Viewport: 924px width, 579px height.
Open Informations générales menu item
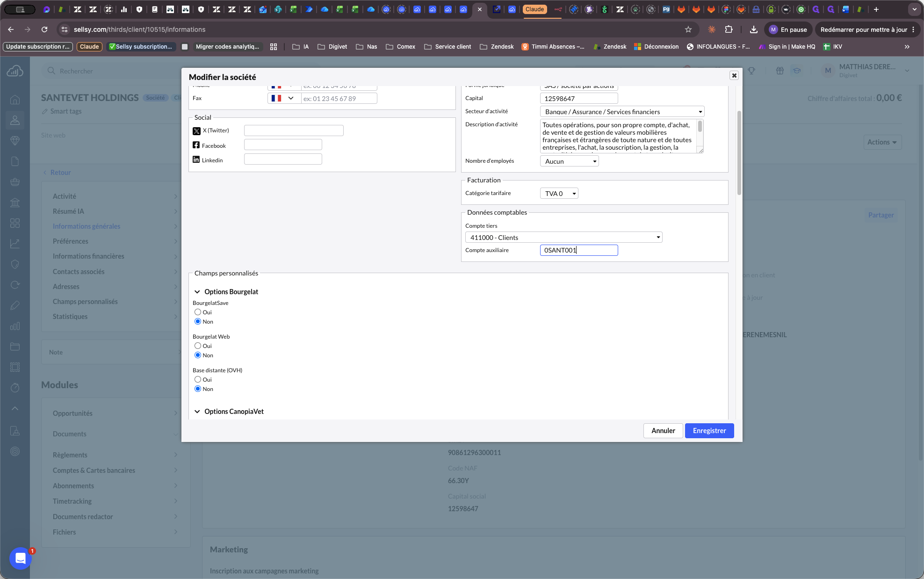pos(115,226)
